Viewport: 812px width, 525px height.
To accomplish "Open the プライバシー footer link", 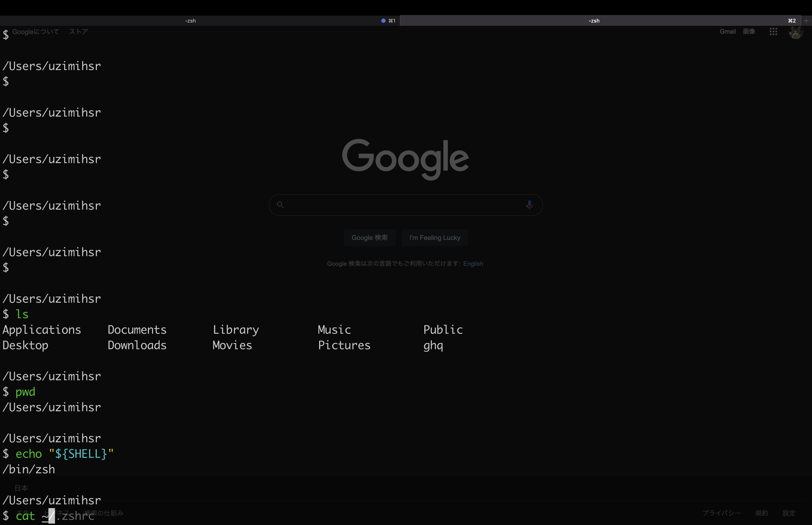I will [x=721, y=513].
